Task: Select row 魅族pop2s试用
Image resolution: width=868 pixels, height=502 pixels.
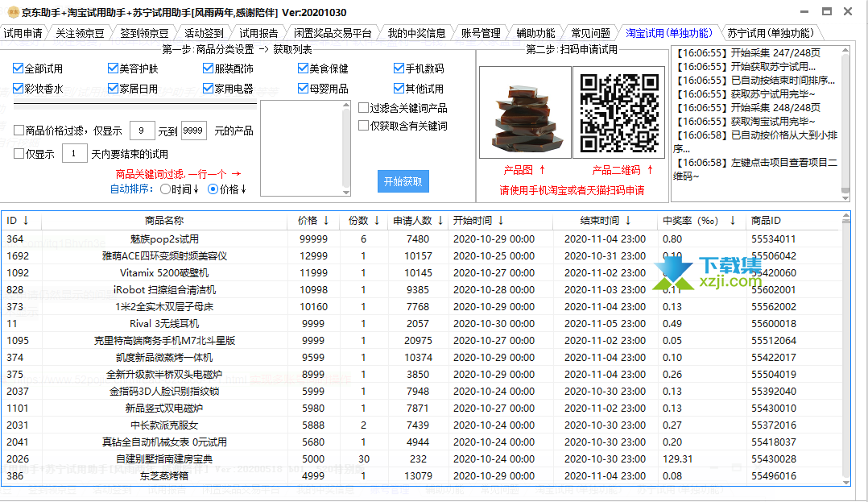Action: (x=422, y=239)
